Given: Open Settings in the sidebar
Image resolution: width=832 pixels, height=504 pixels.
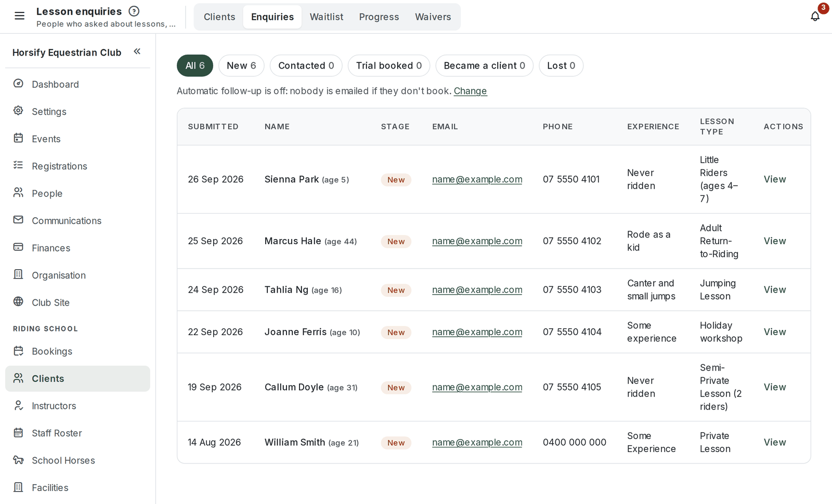Looking at the screenshot, I should click(77, 111).
